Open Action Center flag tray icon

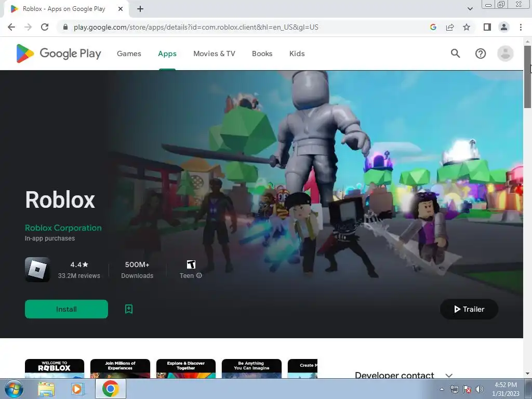tap(467, 389)
